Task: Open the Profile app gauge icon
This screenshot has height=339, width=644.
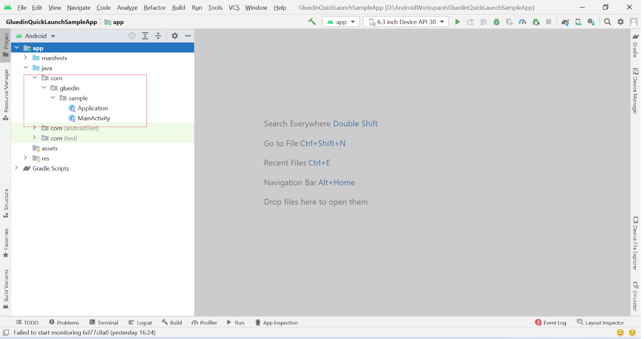Action: (x=522, y=22)
